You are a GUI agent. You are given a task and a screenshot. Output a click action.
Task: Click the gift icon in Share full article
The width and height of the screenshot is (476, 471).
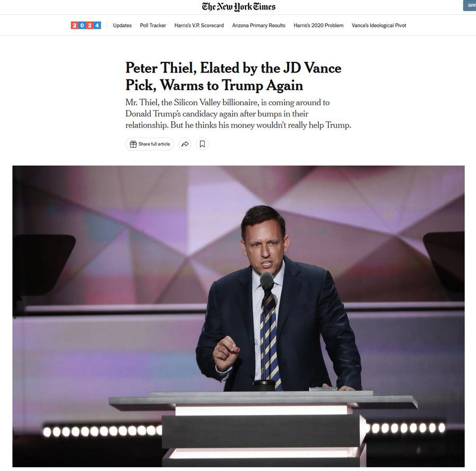point(133,144)
